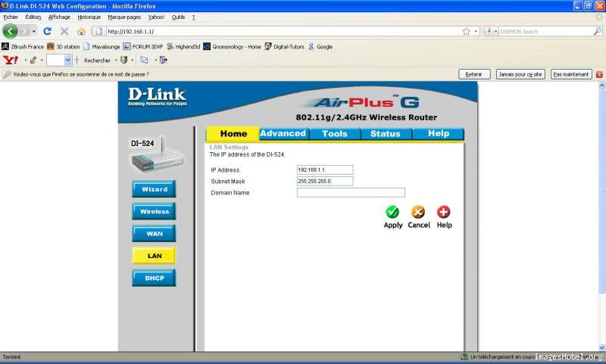606x364 pixels.
Task: Click the stop loading X icon
Action: click(x=64, y=31)
